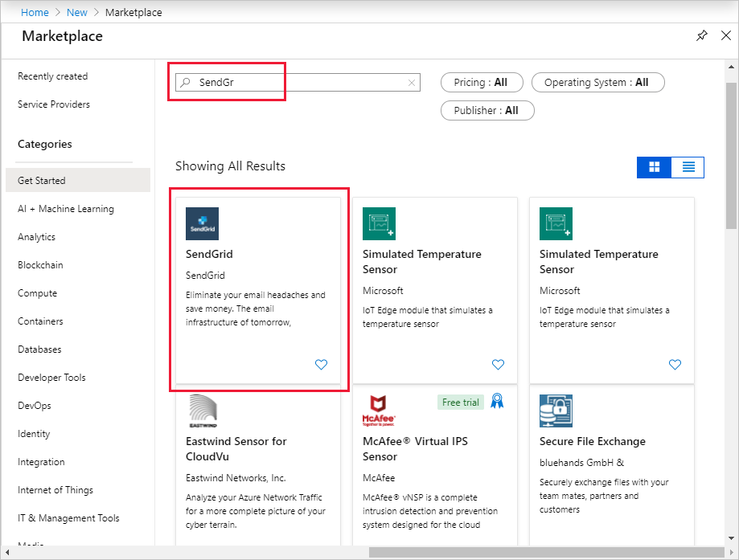Screen dimensions: 739x560
Task: Favorite the SendGrid offer
Action: [321, 365]
